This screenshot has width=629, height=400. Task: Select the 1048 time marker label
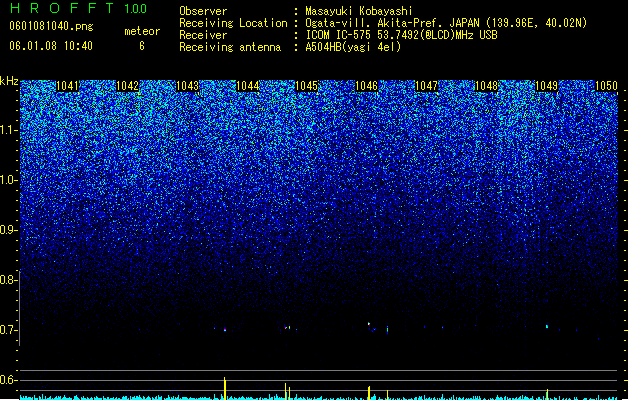(486, 86)
